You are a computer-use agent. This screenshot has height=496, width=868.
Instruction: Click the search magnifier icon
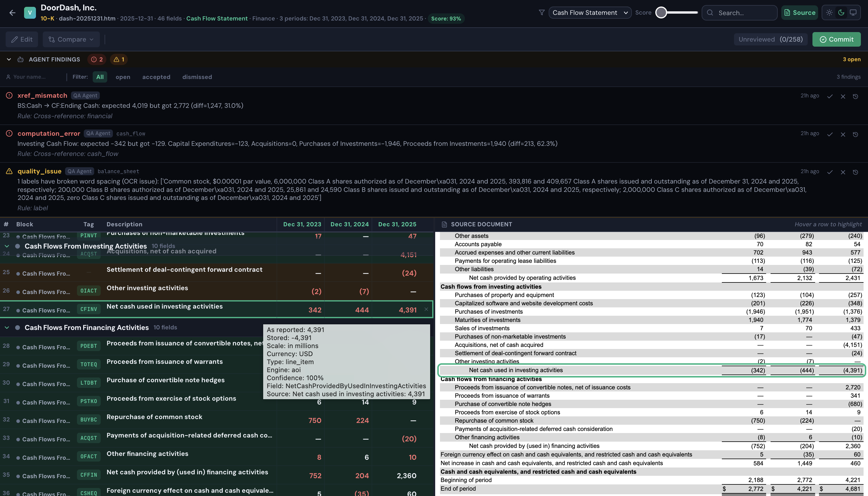(x=710, y=12)
